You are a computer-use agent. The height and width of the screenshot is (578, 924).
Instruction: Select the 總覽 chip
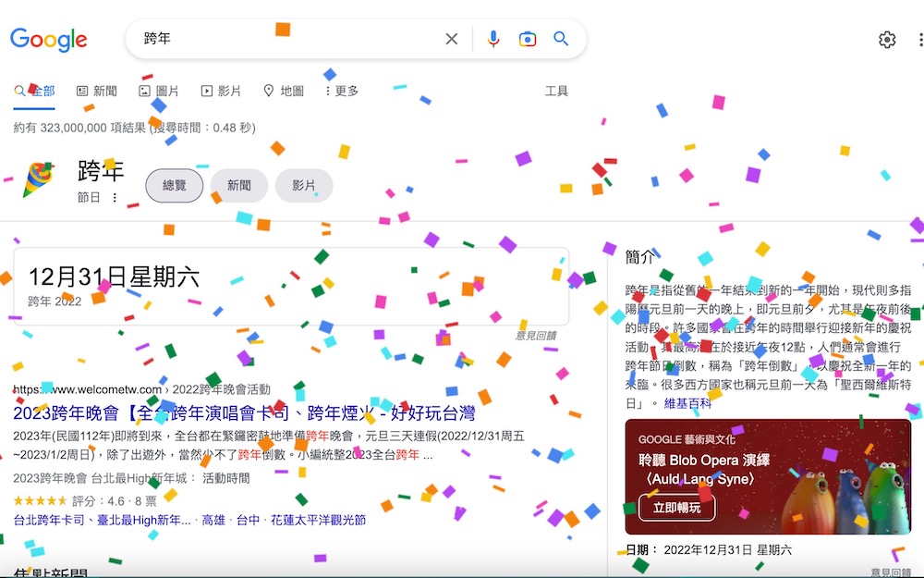[175, 185]
